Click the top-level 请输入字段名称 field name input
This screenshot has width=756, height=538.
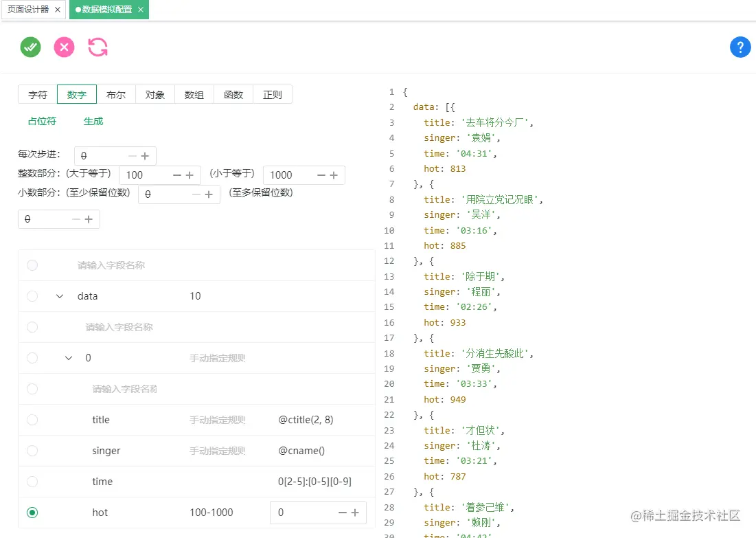tap(111, 265)
